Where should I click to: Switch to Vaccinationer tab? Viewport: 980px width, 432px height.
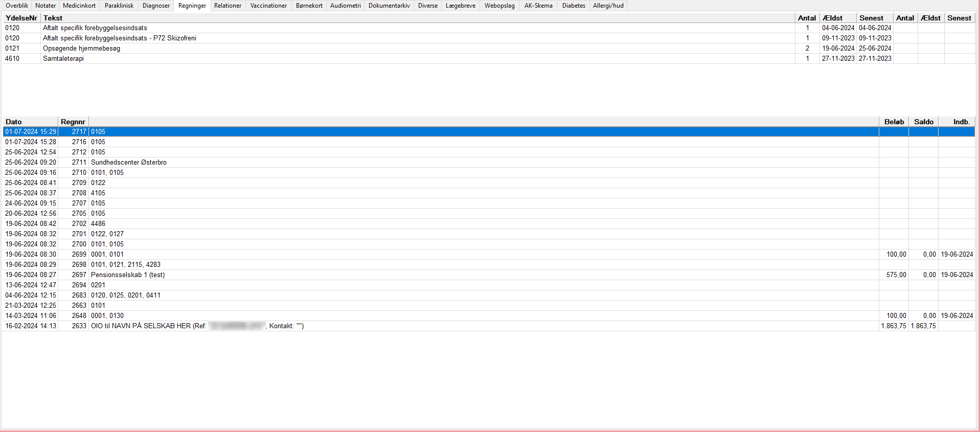(x=268, y=6)
